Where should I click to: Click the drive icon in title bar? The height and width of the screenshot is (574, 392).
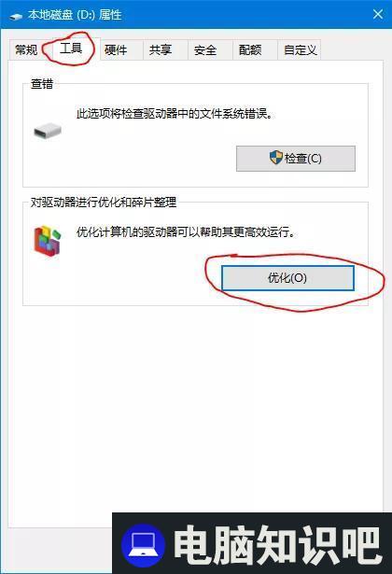pyautogui.click(x=15, y=16)
